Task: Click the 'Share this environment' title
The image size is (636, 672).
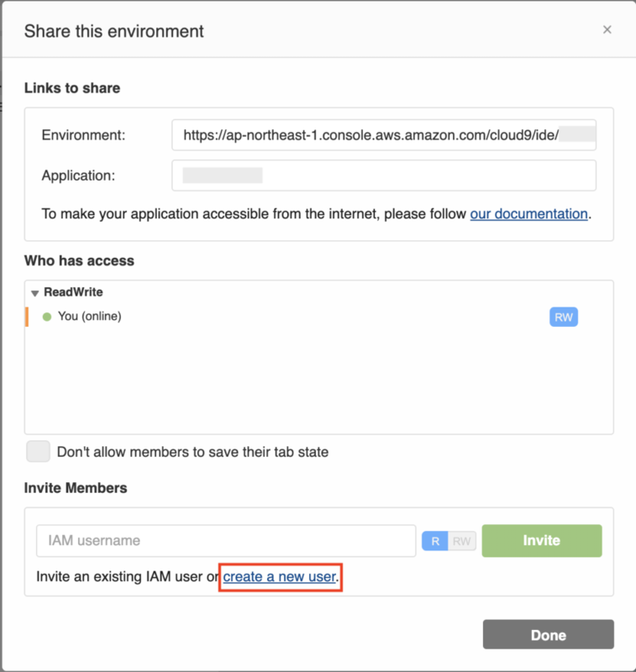Action: [x=113, y=32]
